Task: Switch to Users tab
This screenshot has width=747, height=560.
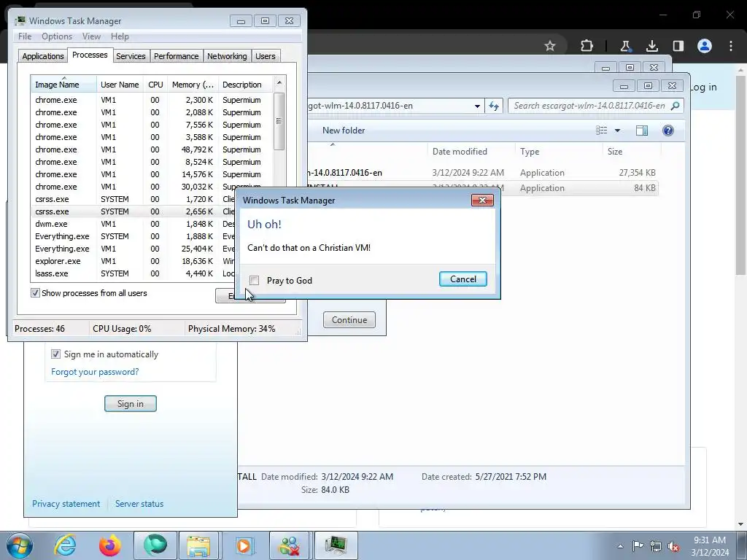Action: 266,56
